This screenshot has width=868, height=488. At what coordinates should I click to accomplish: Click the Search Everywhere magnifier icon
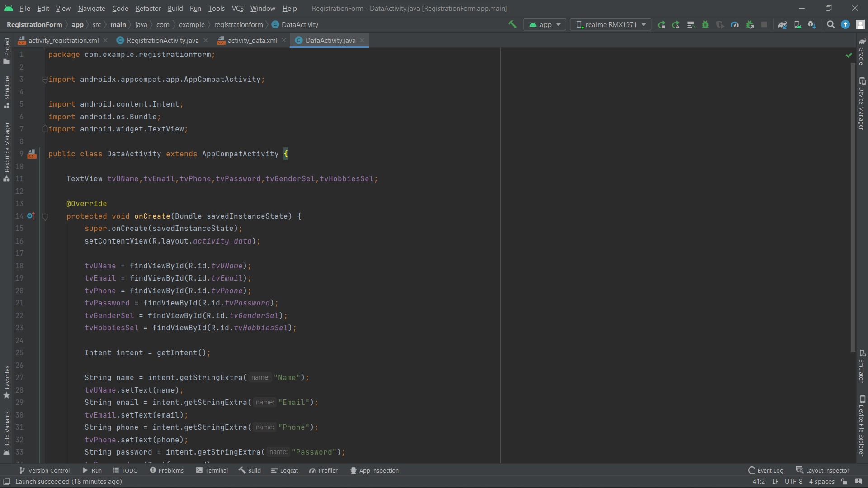830,25
